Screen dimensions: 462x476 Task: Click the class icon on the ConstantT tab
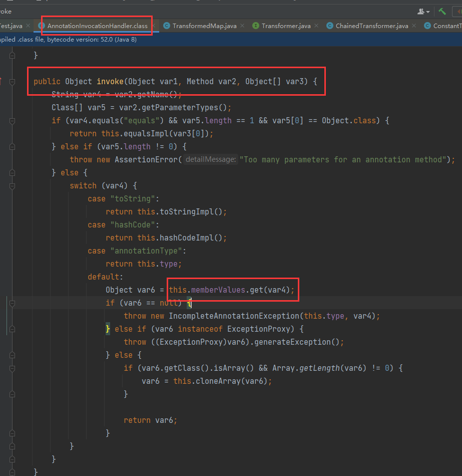(427, 26)
